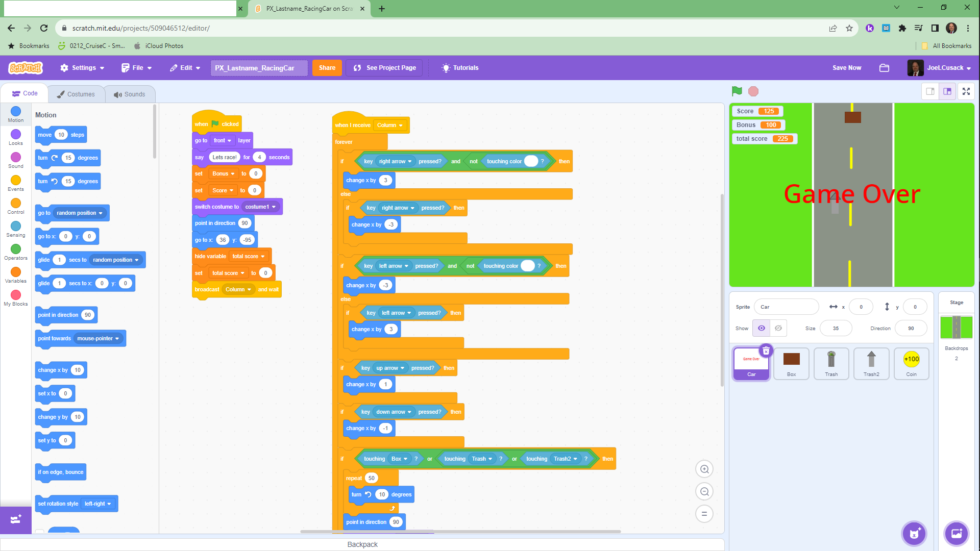980x551 pixels.
Task: Delete the Car sprite with trash icon
Action: [x=766, y=351]
